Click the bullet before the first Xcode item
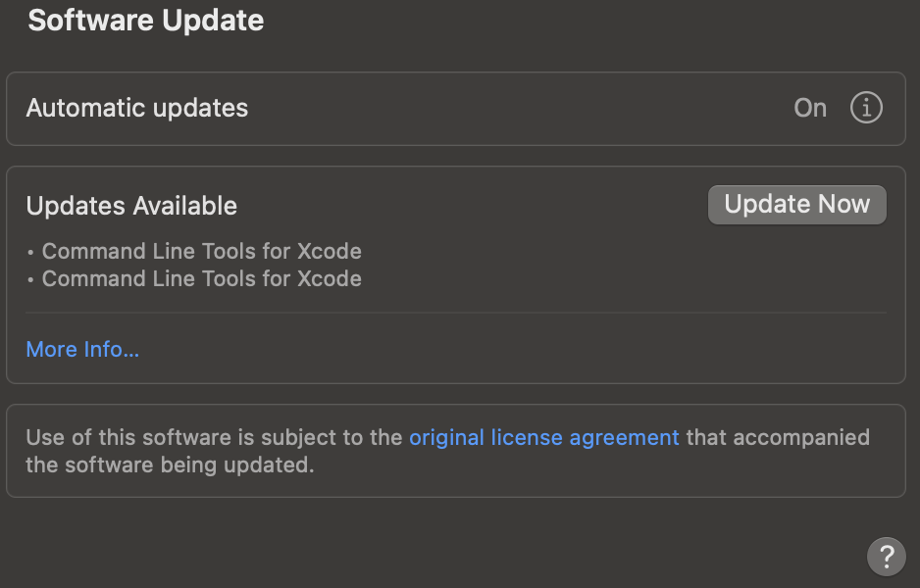The image size is (920, 588). point(30,253)
